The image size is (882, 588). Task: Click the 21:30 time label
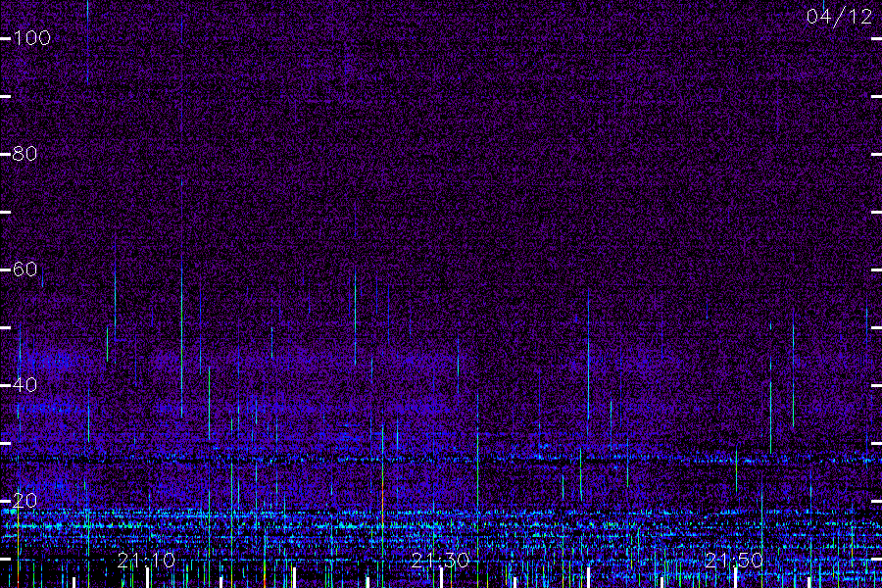[x=440, y=561]
